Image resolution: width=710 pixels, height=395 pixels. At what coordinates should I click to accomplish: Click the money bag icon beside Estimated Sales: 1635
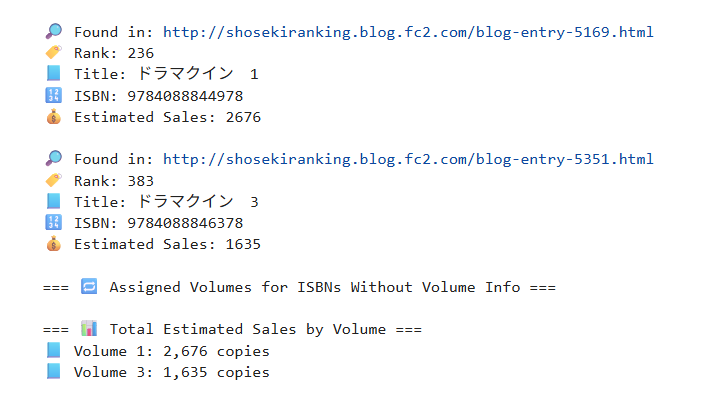coord(53,244)
